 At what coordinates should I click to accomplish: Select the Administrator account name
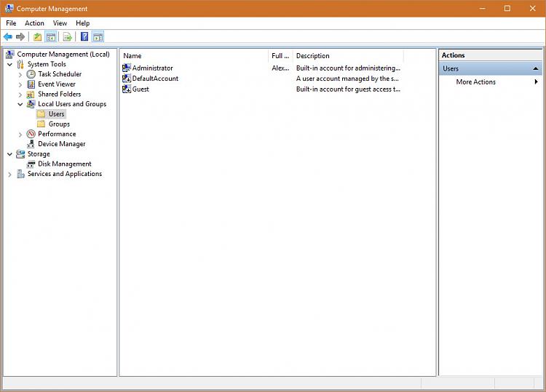(x=153, y=68)
